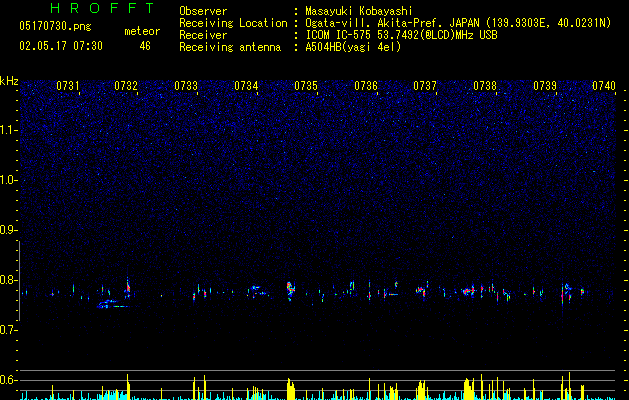The width and height of the screenshot is (629, 400).
Task: Click the Receiving antenna label
Action: pyautogui.click(x=230, y=47)
